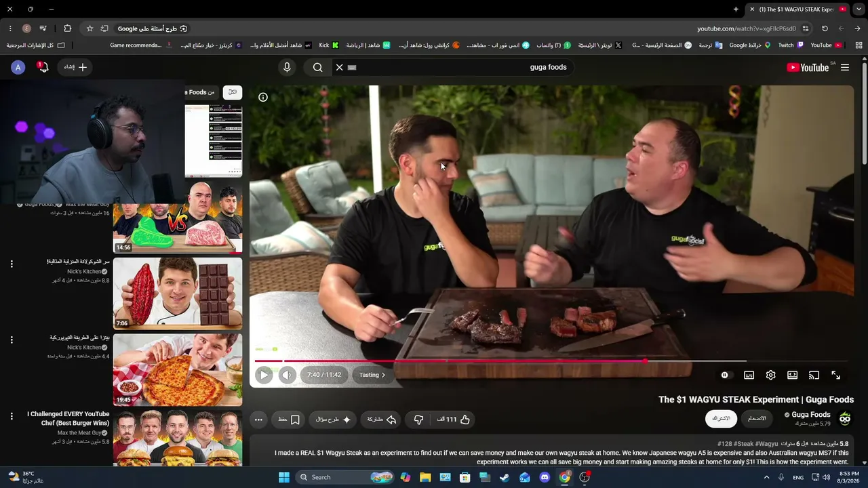Open the 'I Challenged EVERY YouTube Chef' title

[x=68, y=418]
